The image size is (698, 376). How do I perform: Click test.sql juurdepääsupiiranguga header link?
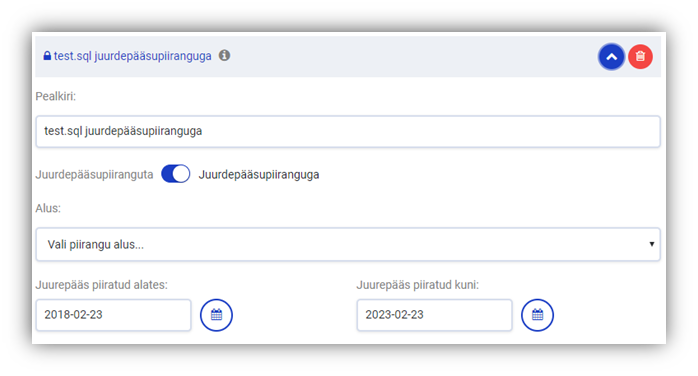[132, 56]
